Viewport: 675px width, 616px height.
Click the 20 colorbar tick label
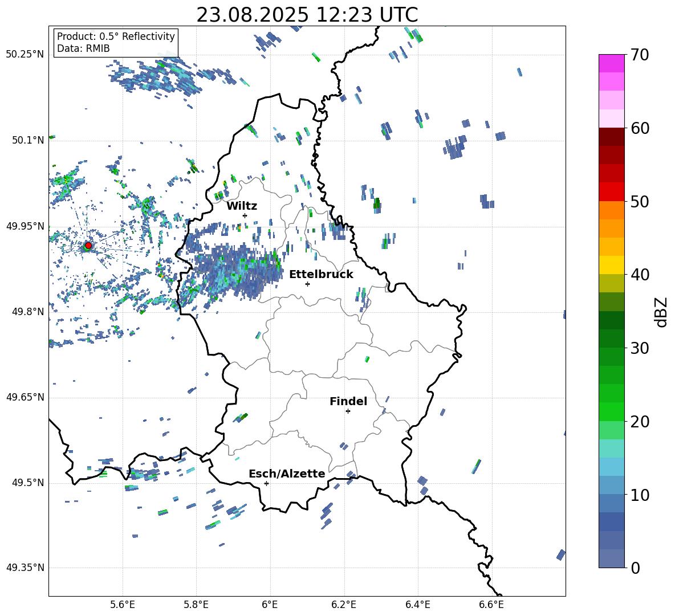point(640,422)
